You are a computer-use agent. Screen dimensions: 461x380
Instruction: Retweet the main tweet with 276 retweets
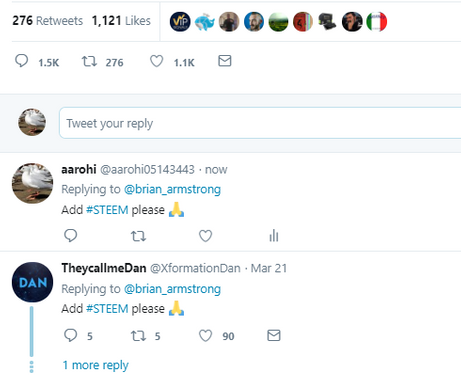coord(89,61)
